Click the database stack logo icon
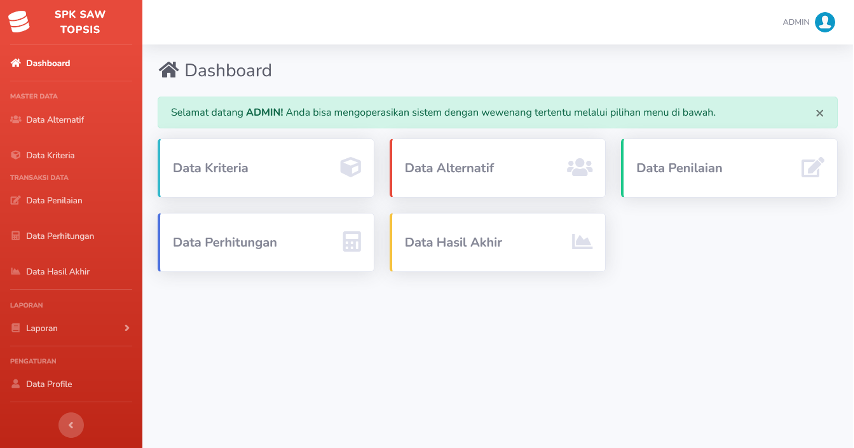Image resolution: width=854 pixels, height=448 pixels. pos(19,22)
